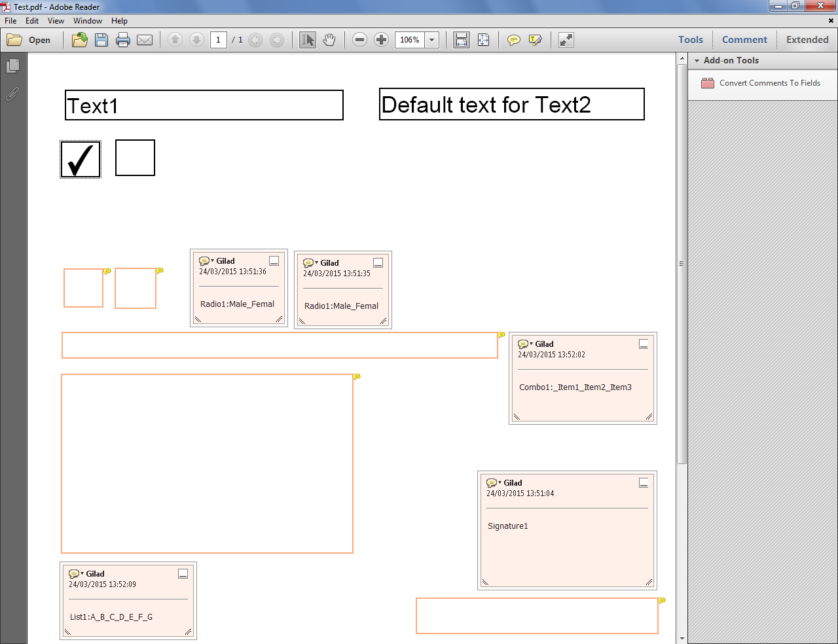Click the document vertical scrollbar thumb
The width and height of the screenshot is (838, 644).
[682, 264]
